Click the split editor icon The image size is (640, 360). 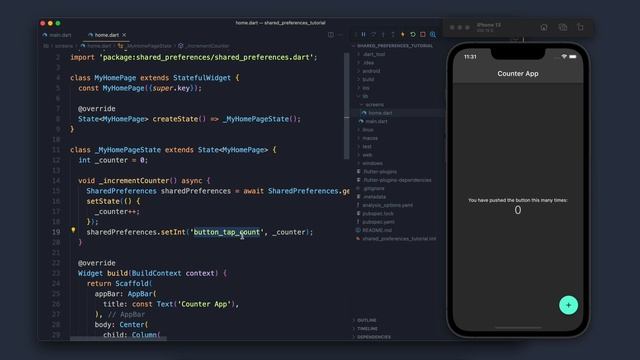pyautogui.click(x=331, y=35)
